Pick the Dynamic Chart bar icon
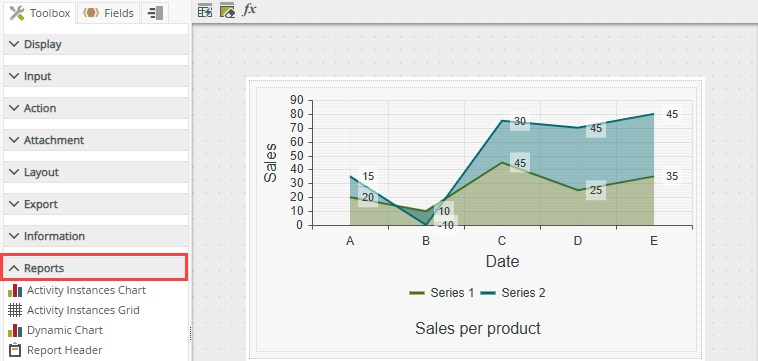Image resolution: width=758 pixels, height=361 pixels. [x=15, y=331]
